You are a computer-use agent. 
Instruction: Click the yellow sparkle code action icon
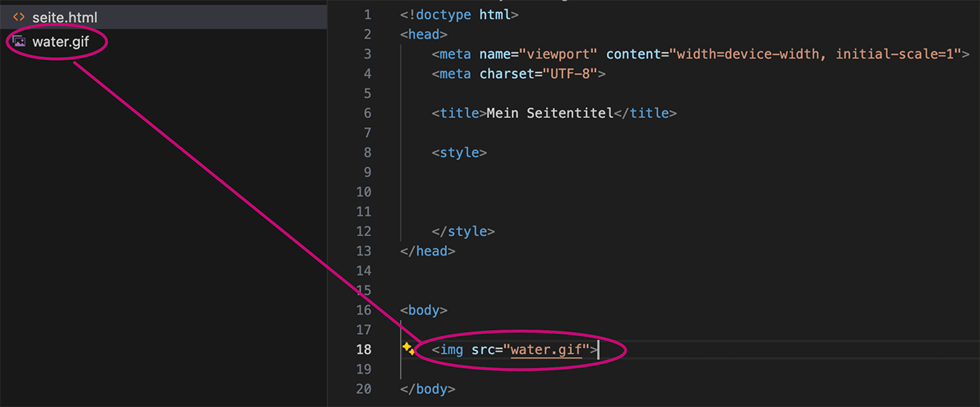pyautogui.click(x=408, y=348)
